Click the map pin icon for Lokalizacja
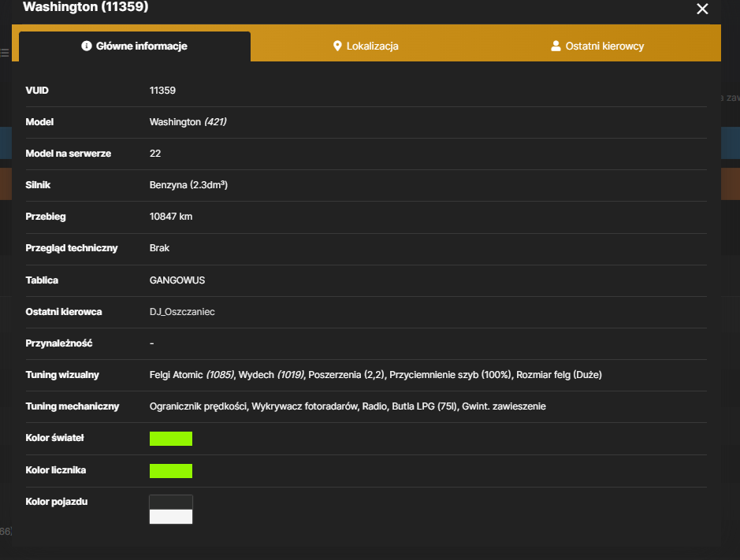Viewport: 740px width, 560px height. [337, 46]
